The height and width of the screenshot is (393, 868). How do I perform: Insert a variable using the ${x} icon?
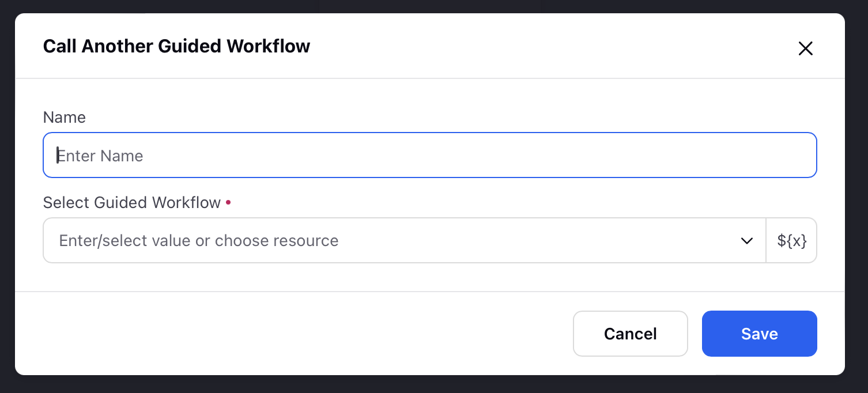pos(791,240)
